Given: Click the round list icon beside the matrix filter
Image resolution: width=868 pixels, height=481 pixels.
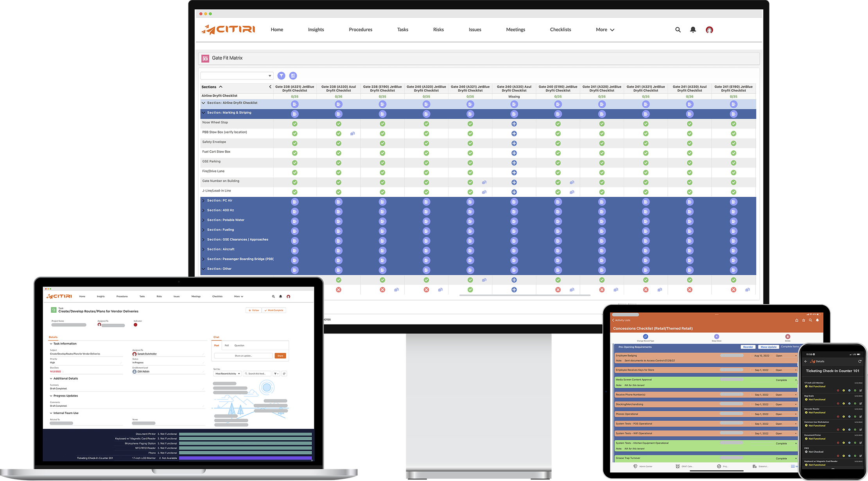Looking at the screenshot, I should pyautogui.click(x=293, y=76).
